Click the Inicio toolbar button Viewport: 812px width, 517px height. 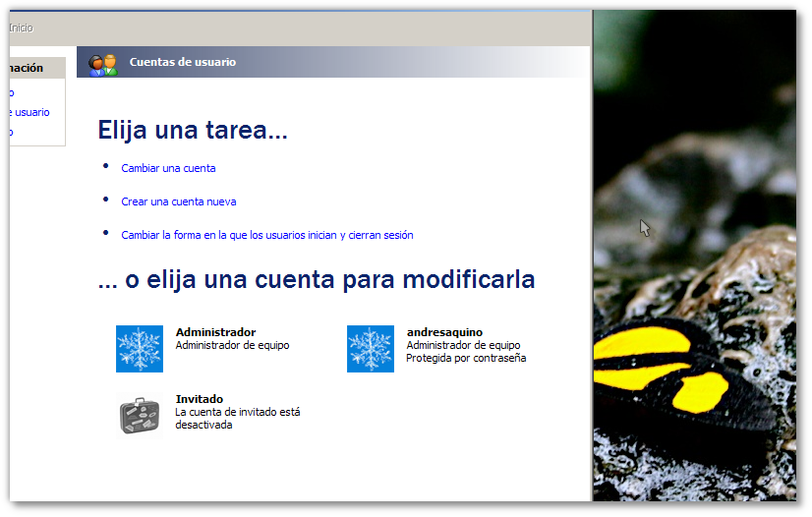coord(22,28)
